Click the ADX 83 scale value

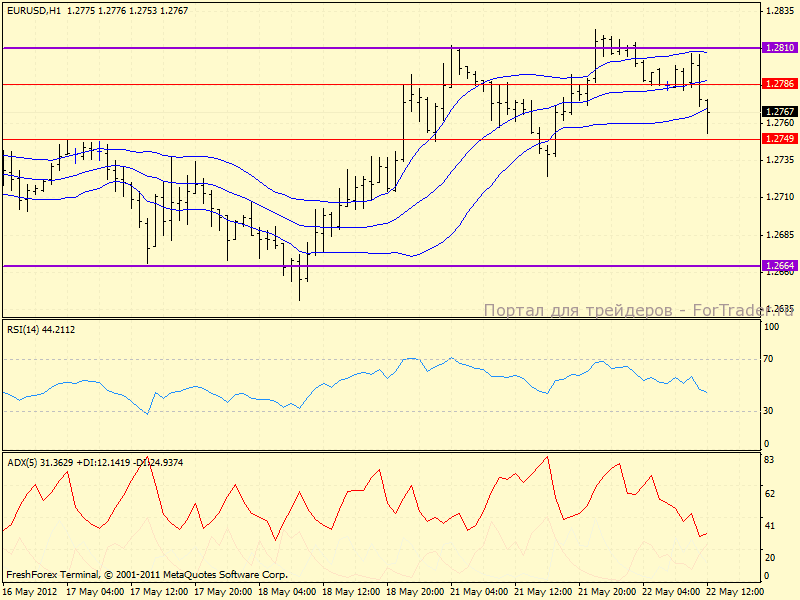tap(771, 459)
